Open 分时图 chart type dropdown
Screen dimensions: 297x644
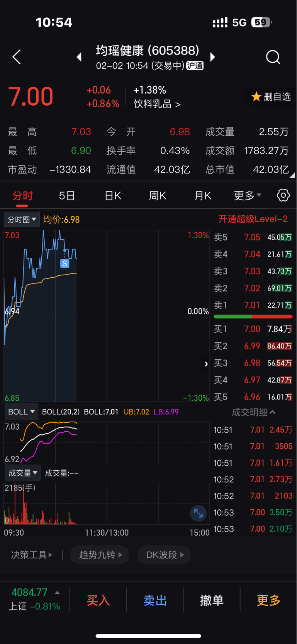(22, 220)
